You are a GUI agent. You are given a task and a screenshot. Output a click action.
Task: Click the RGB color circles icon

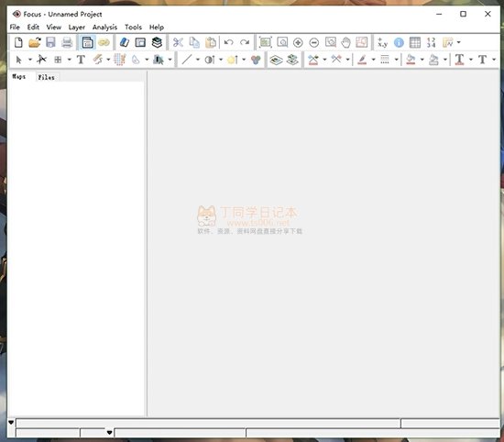[x=256, y=60]
